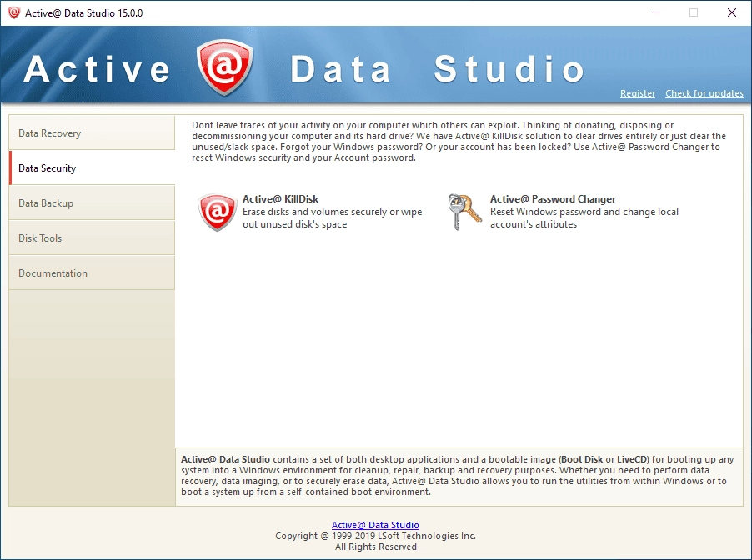The width and height of the screenshot is (752, 560).
Task: Click the 'Reset Windows password' description
Action: 584,217
